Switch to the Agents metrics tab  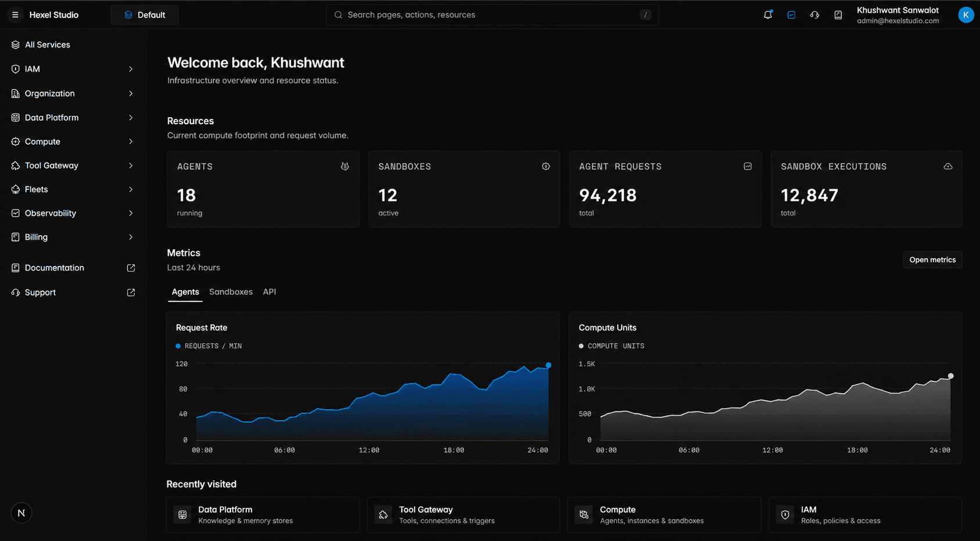[x=185, y=292]
